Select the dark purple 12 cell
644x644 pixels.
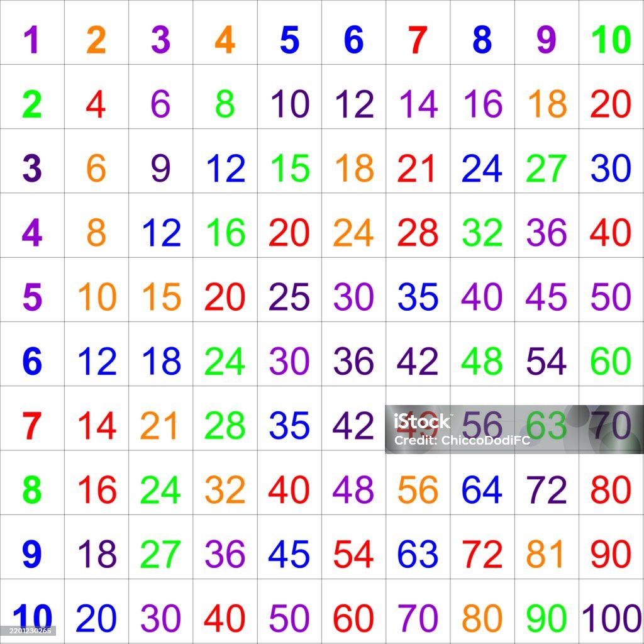point(355,104)
